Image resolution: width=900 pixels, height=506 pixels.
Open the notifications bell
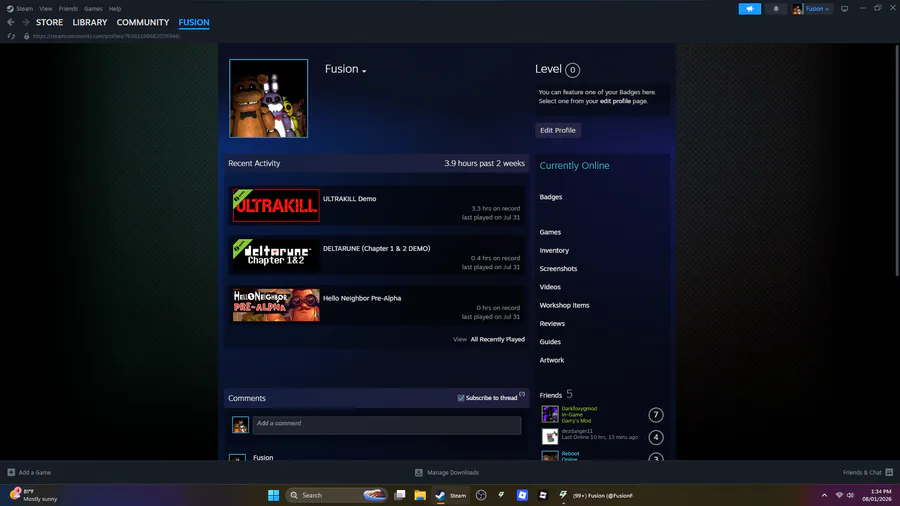point(776,9)
